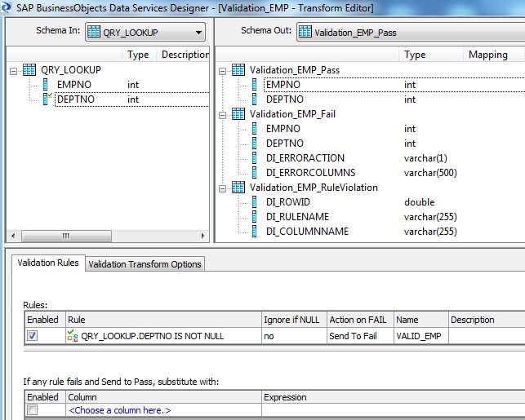The height and width of the screenshot is (420, 525).
Task: Click the DI_RULENAME column icon
Action: click(x=255, y=217)
